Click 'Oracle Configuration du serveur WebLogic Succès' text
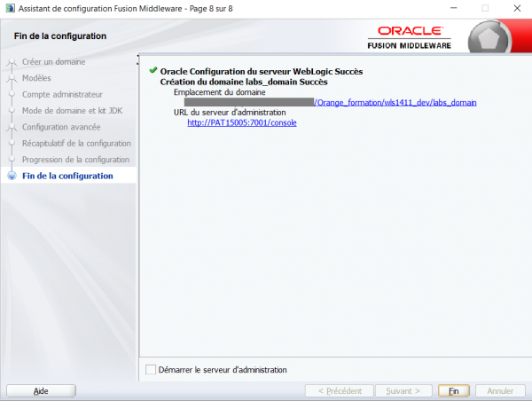The image size is (532, 401). point(262,71)
